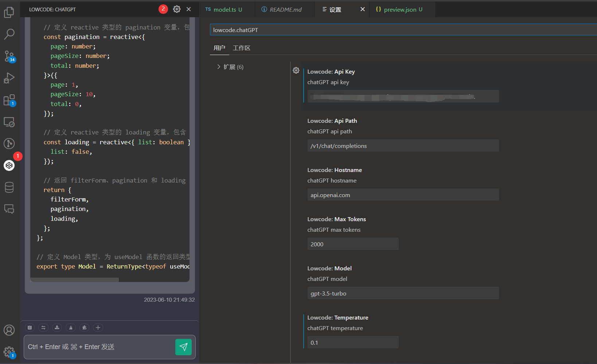Open the Run and Debug view

[9, 78]
